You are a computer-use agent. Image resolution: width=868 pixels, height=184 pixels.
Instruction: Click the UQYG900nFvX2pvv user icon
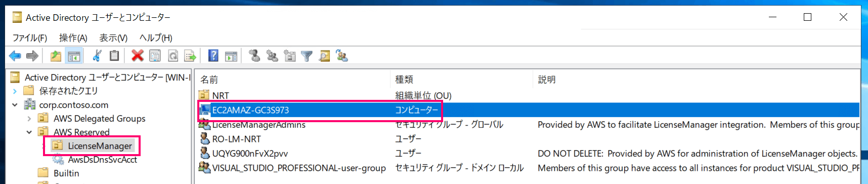[204, 153]
